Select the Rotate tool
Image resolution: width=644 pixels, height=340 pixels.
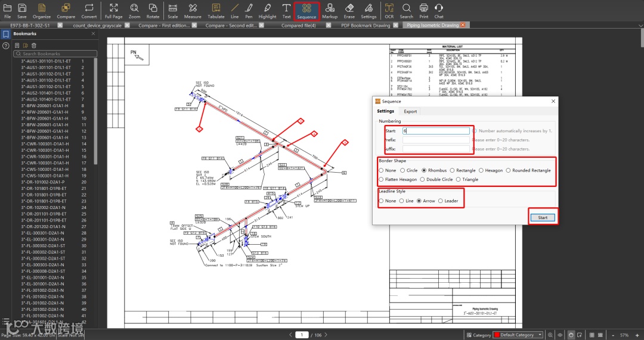[x=153, y=11]
